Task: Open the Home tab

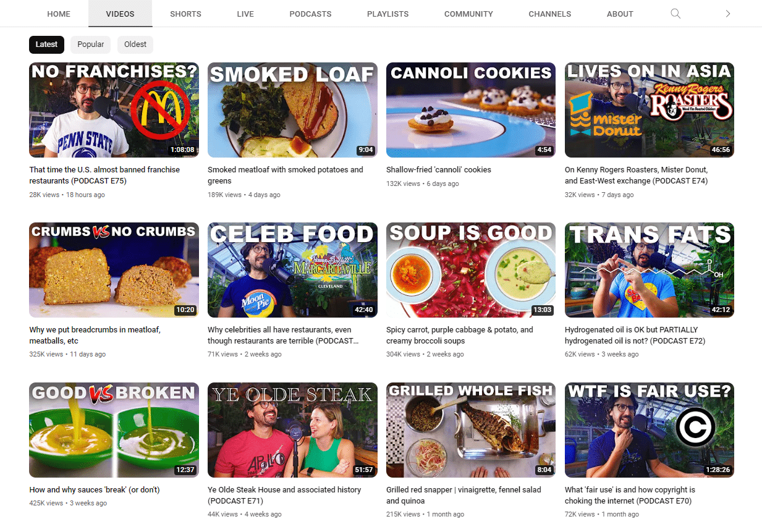Action: [x=59, y=14]
